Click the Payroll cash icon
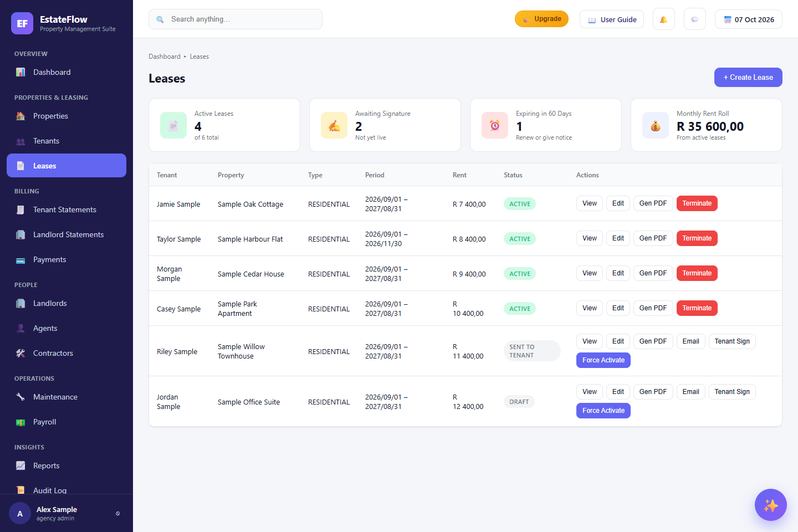Viewport: 798px width, 532px height. tap(21, 422)
